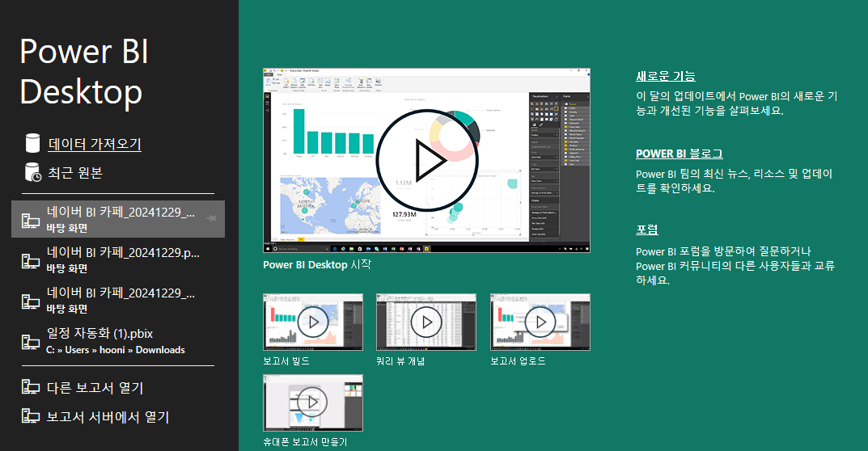Play the 보고서 업로드 tutorial video

coord(540,322)
